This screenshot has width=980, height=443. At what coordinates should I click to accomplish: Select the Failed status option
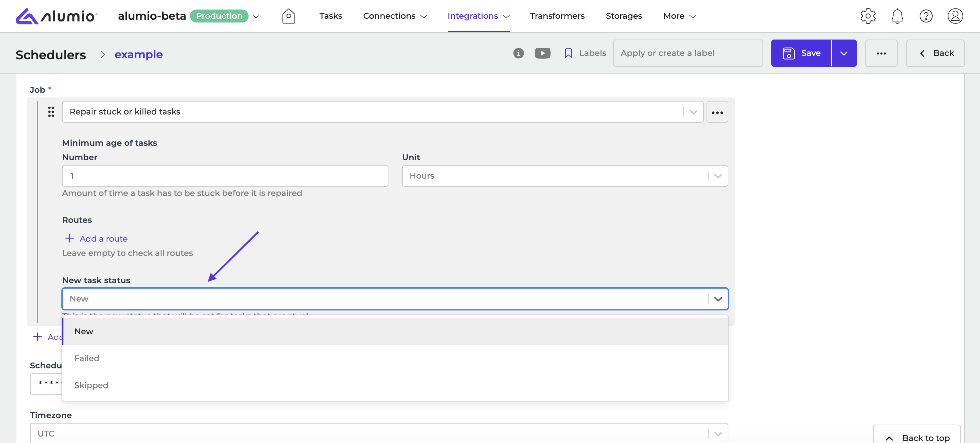[87, 358]
